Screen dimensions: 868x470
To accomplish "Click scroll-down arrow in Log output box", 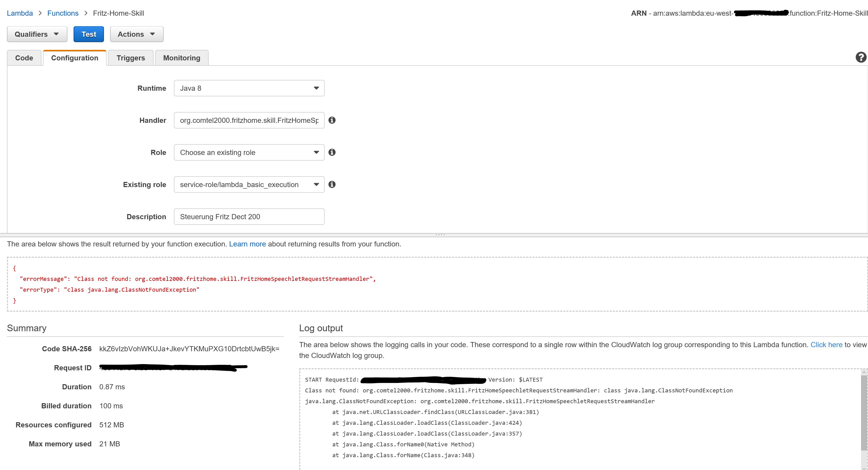I will pos(864,468).
